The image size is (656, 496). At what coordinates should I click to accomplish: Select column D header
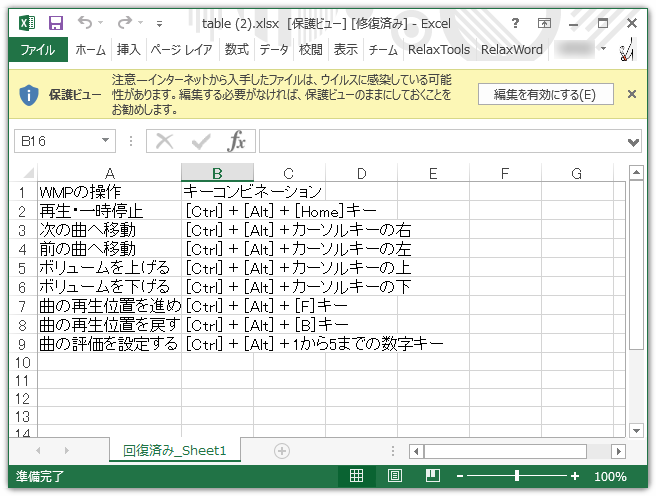click(361, 173)
